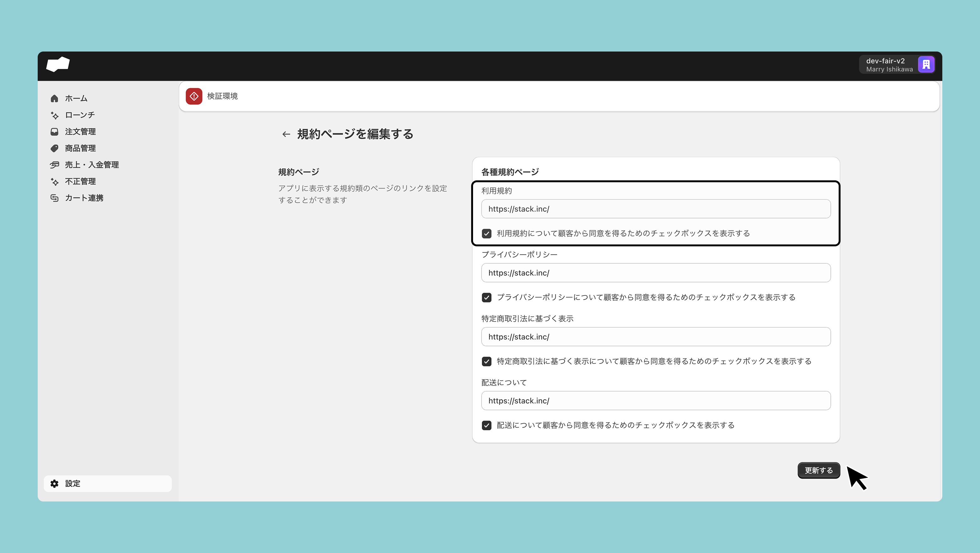Viewport: 980px width, 553px height.
Task: Click the 利用規約 URL input field
Action: pyautogui.click(x=656, y=209)
